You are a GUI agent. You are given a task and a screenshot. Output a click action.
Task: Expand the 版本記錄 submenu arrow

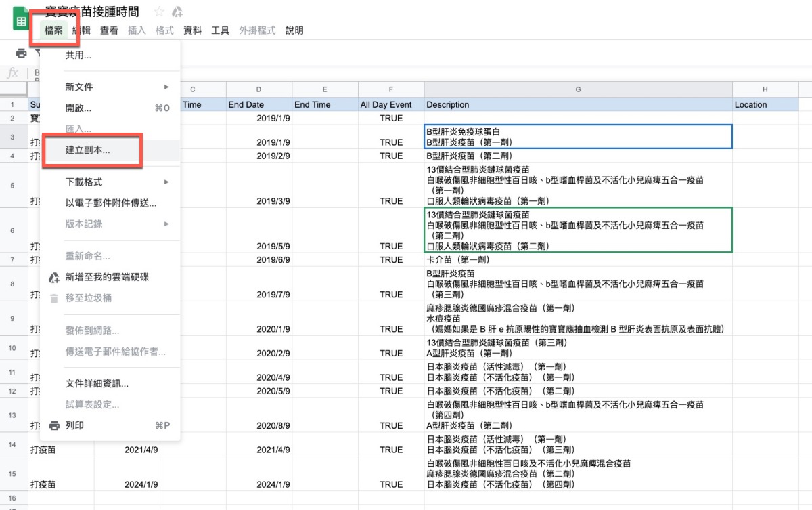[166, 224]
